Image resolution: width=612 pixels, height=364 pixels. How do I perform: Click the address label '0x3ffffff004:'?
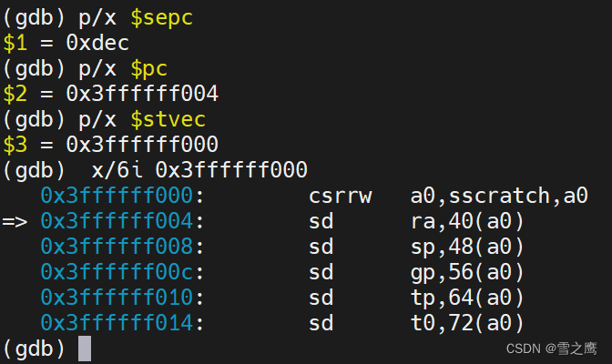tap(122, 221)
